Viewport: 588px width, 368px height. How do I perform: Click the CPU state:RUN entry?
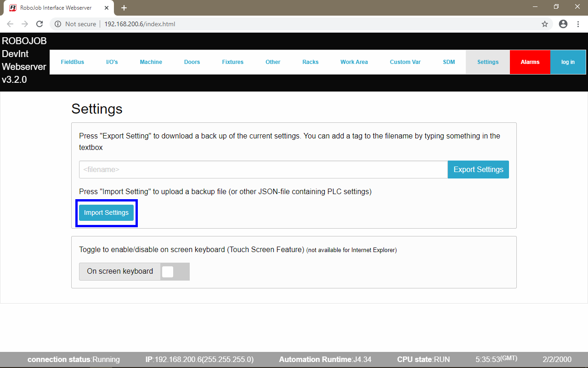424,359
